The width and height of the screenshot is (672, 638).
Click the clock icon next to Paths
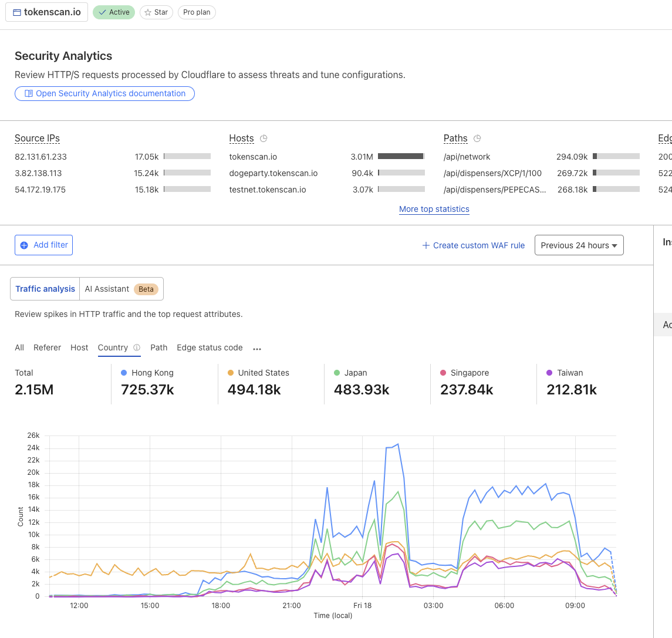[477, 139]
